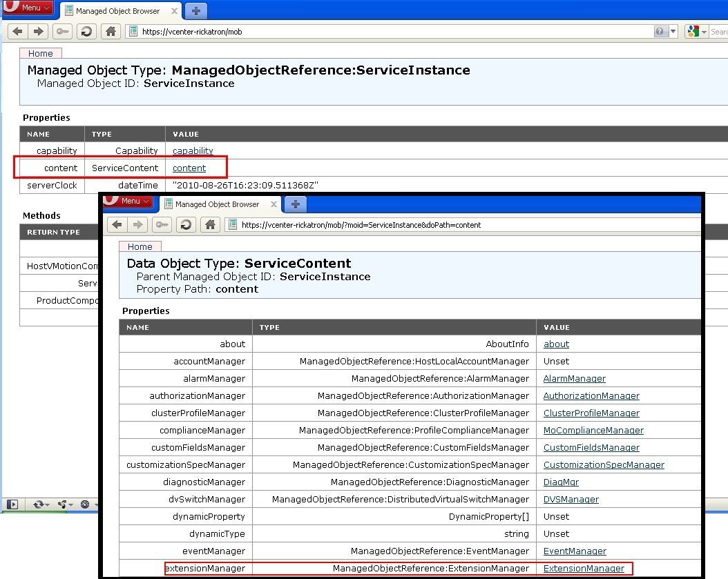
Task: Click the Forward arrow in the top toolbar
Action: point(39,31)
